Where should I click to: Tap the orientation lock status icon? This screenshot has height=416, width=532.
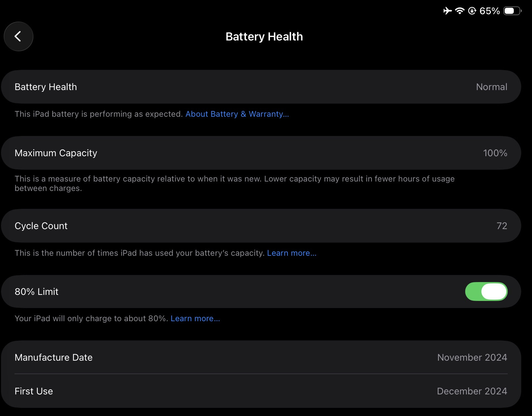tap(472, 11)
